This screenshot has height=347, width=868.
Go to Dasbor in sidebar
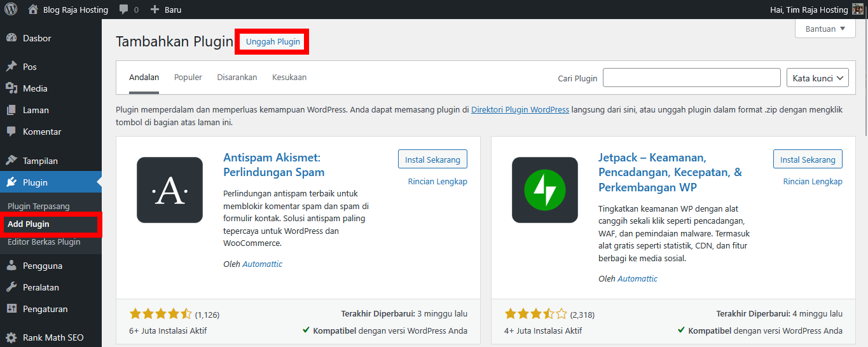[37, 38]
